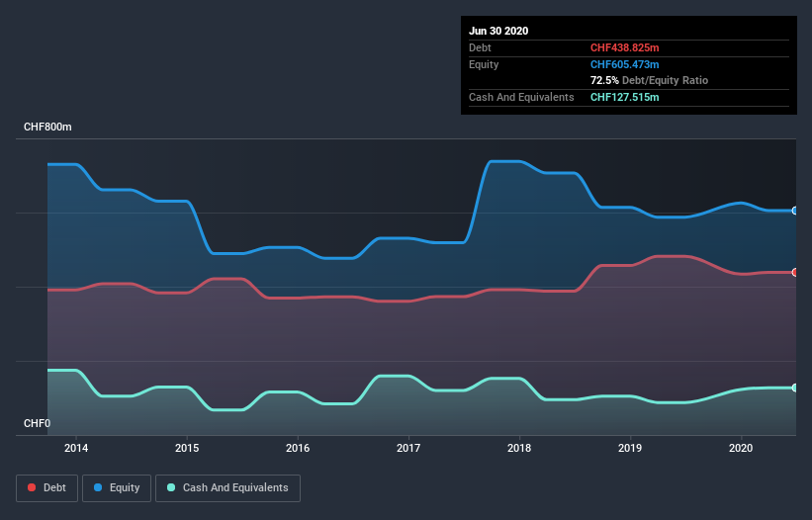Select the 2016 x-axis label
The height and width of the screenshot is (520, 812).
point(298,448)
